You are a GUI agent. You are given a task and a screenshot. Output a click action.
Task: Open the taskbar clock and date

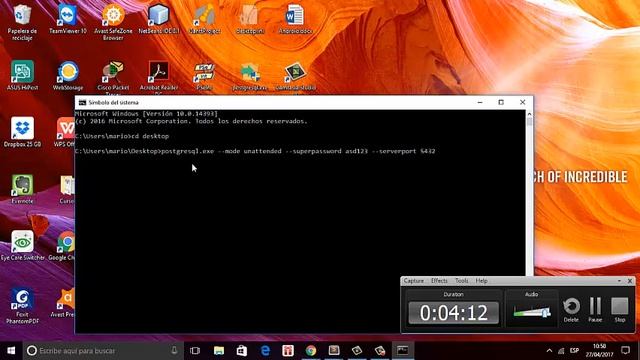coord(600,350)
